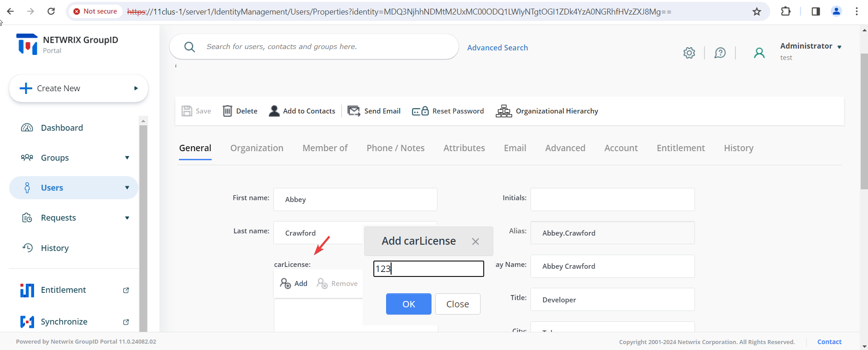Click the empty Initials field
Viewport: 868px width, 350px height.
[x=613, y=200]
